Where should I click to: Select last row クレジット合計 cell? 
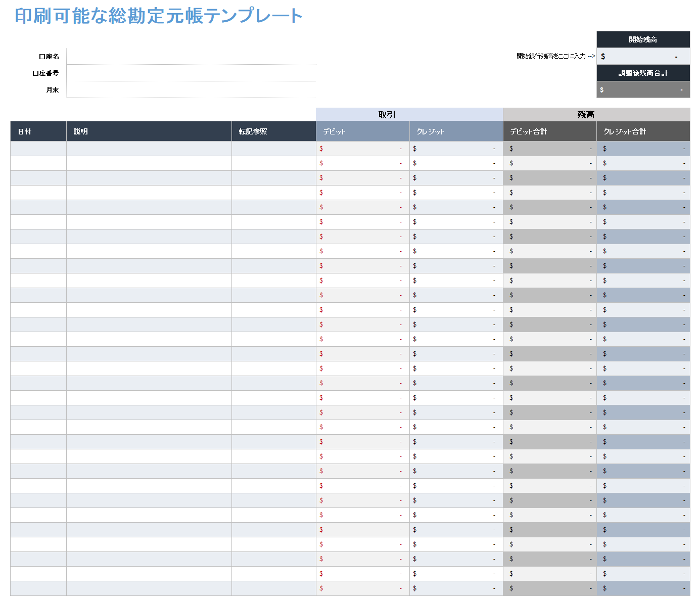(x=643, y=588)
